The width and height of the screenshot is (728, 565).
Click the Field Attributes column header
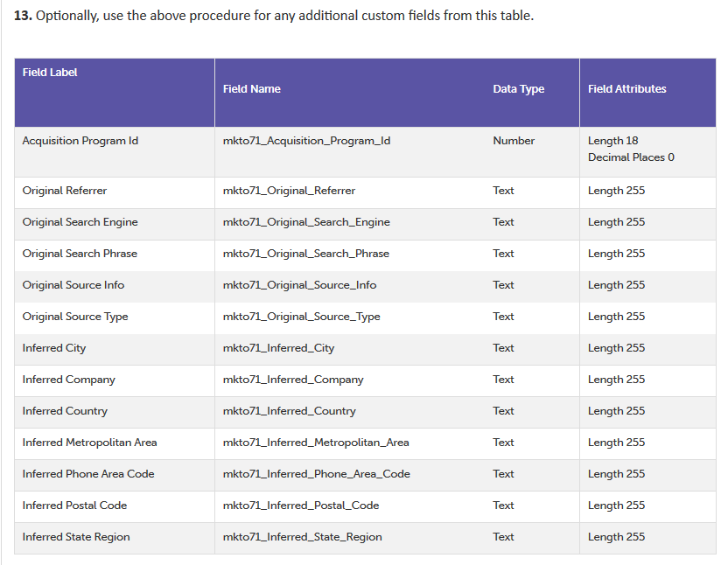[626, 89]
